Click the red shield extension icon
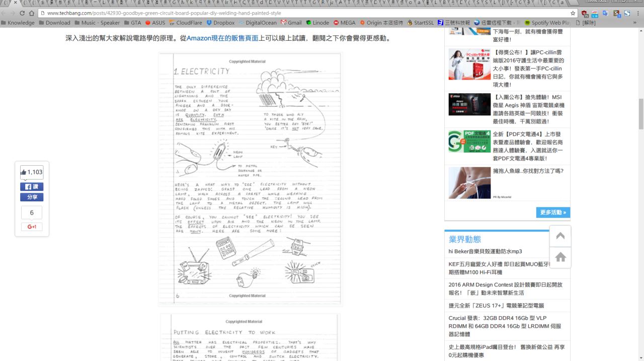 tap(584, 13)
